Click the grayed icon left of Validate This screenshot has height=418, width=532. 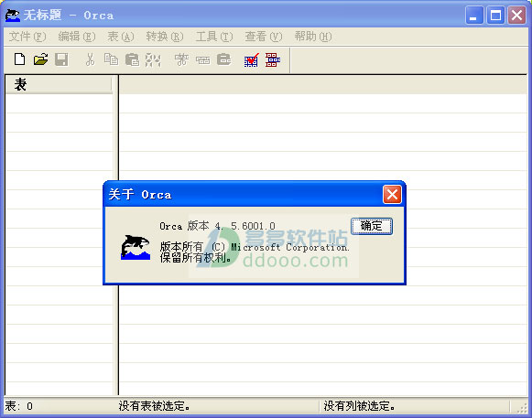224,59
